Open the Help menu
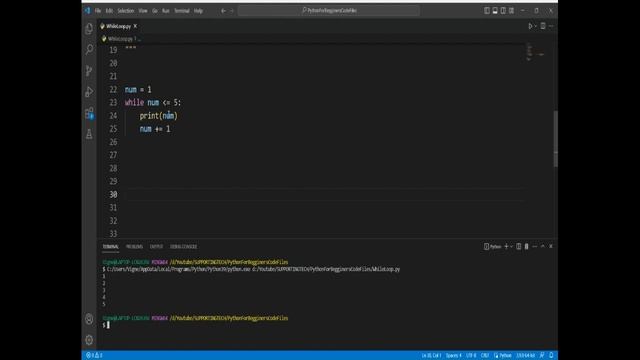The width and height of the screenshot is (640, 360). pos(198,11)
